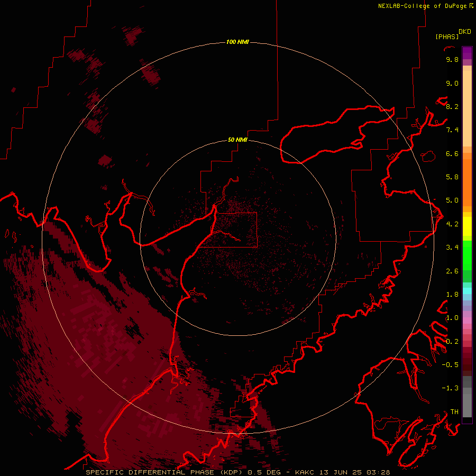
Task: Click the 1.8 scale value
Action: tap(452, 295)
